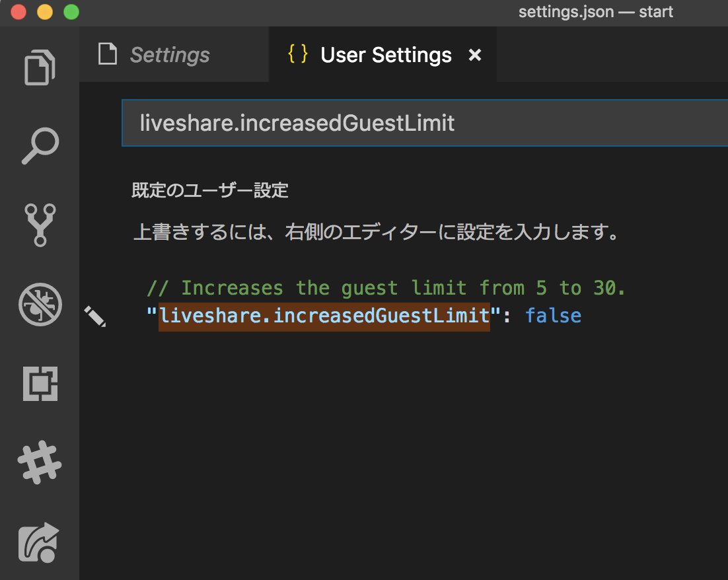Click the 既定のユーザー設定 heading
Image resolution: width=728 pixels, height=580 pixels.
(x=210, y=190)
